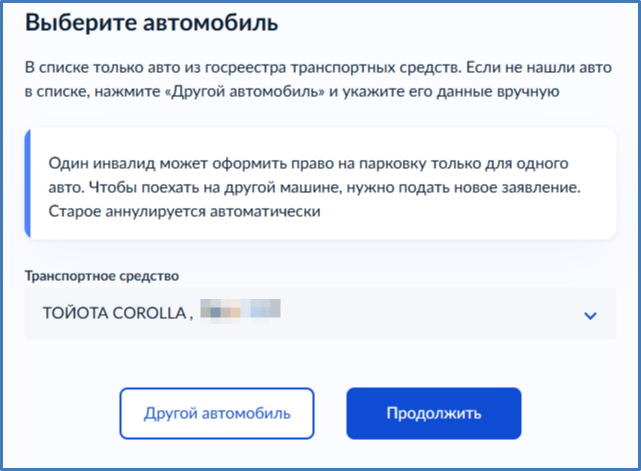Click «подать новое заявление» in info box

tap(498, 186)
